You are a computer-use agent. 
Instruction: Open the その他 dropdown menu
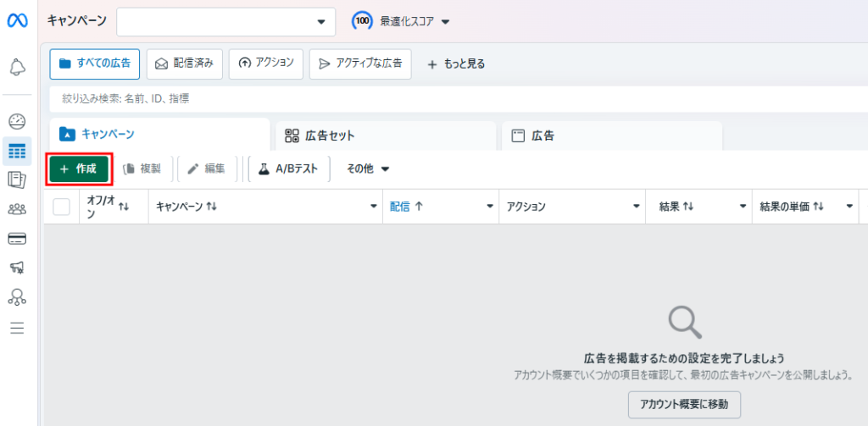pos(368,169)
